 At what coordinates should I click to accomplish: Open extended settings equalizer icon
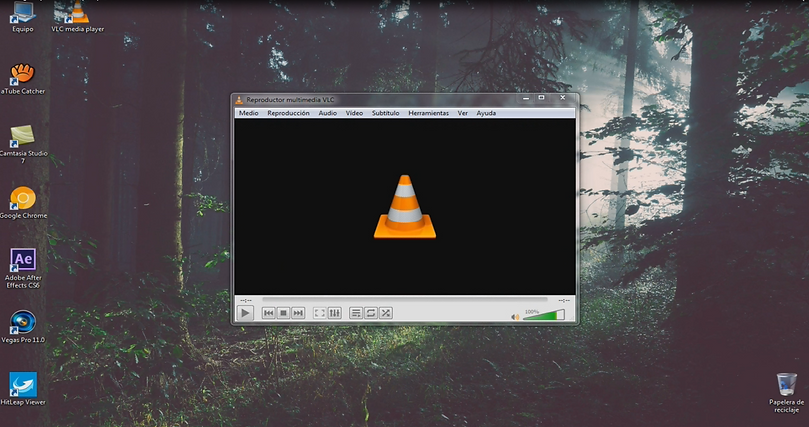335,313
